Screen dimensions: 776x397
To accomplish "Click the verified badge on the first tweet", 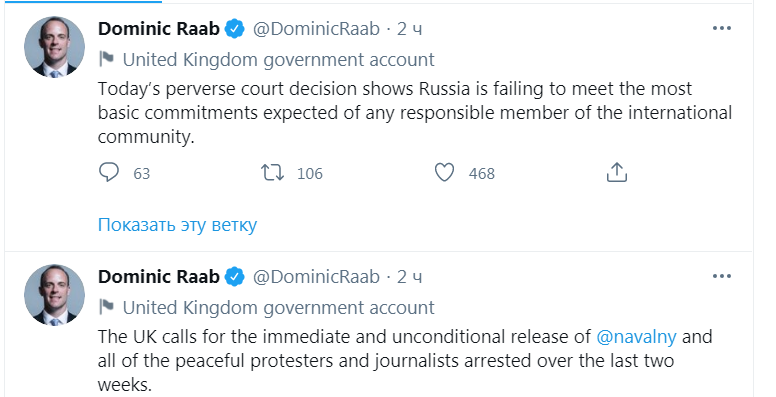I will tap(235, 29).
